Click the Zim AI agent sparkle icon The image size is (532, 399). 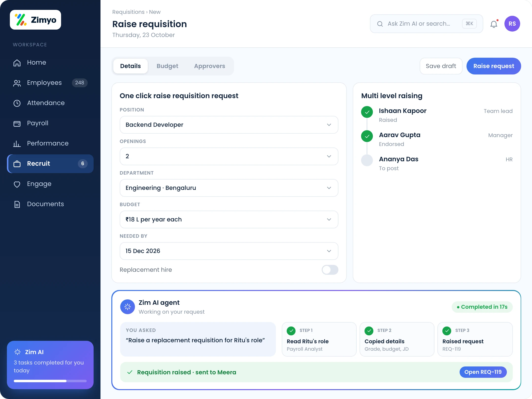[128, 307]
